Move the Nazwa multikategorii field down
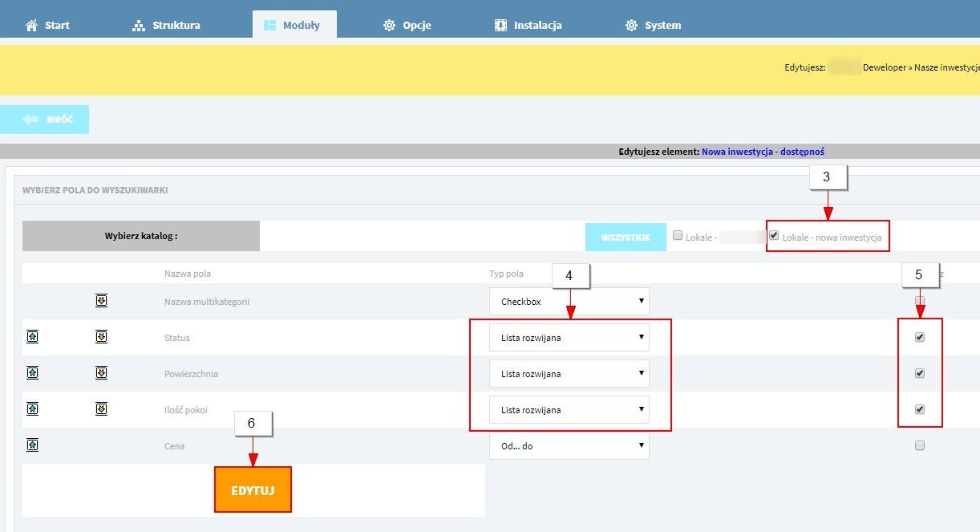The height and width of the screenshot is (532, 980). (101, 301)
